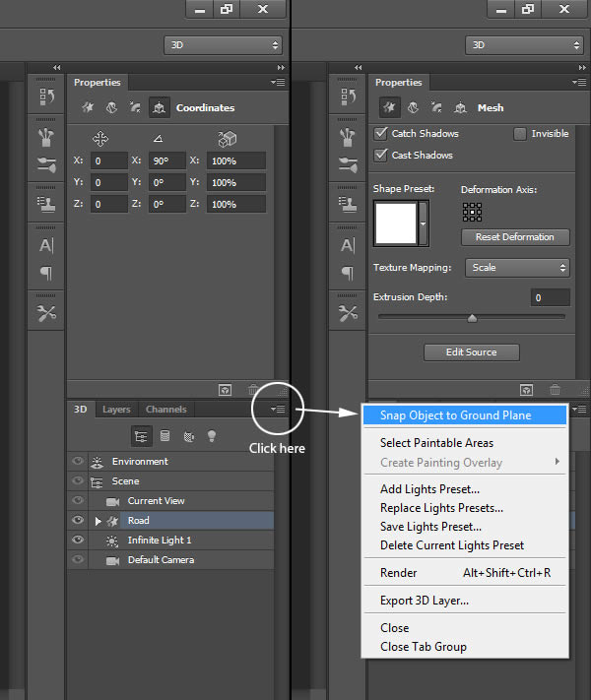591x700 pixels.
Task: Open History panel icon beside Coordinates properties
Action: pyautogui.click(x=46, y=95)
